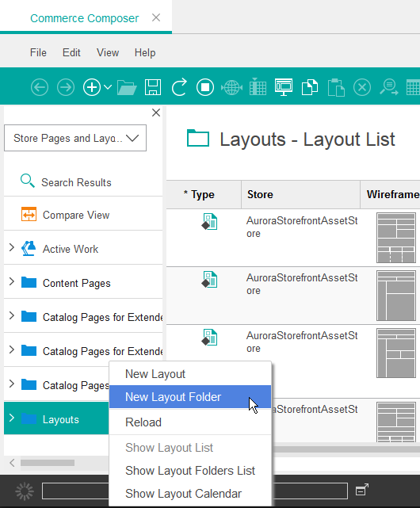Image resolution: width=420 pixels, height=508 pixels.
Task: Sort by Store column header
Action: 301,194
